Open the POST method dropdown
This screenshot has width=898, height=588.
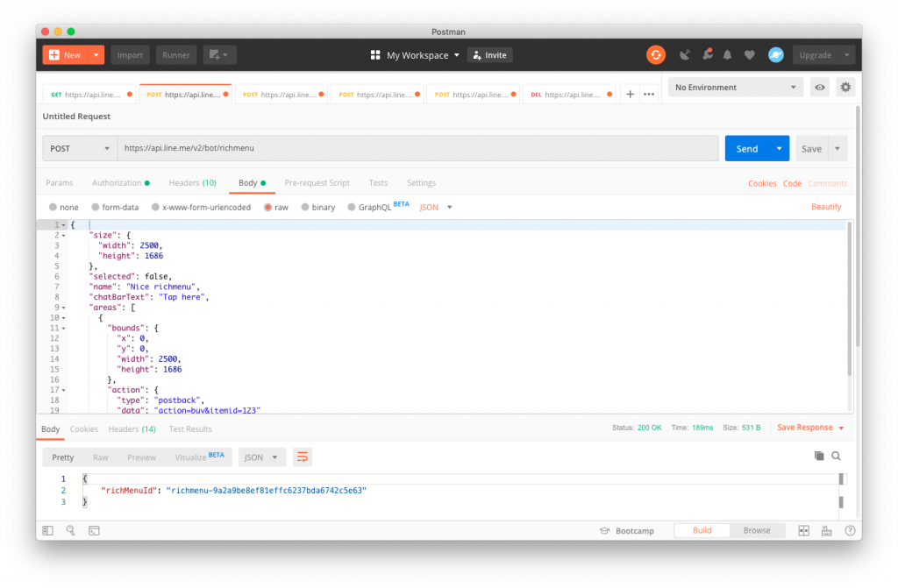coord(80,148)
